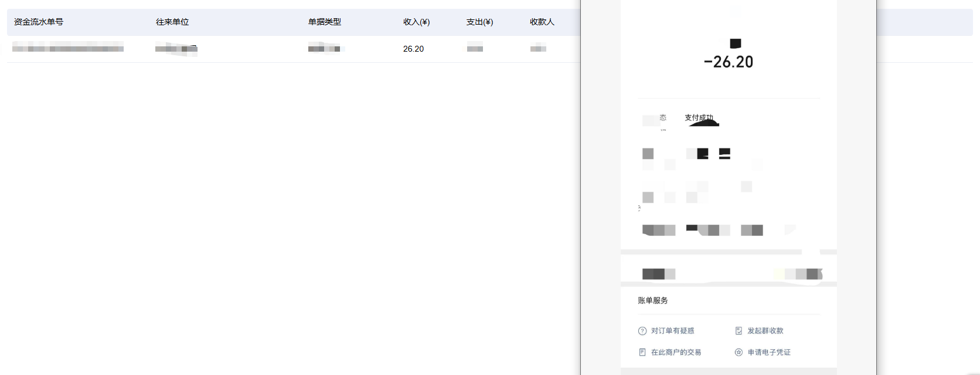Click the blurred 往来单位 value in the first row
The height and width of the screenshot is (375, 980).
pyautogui.click(x=176, y=49)
